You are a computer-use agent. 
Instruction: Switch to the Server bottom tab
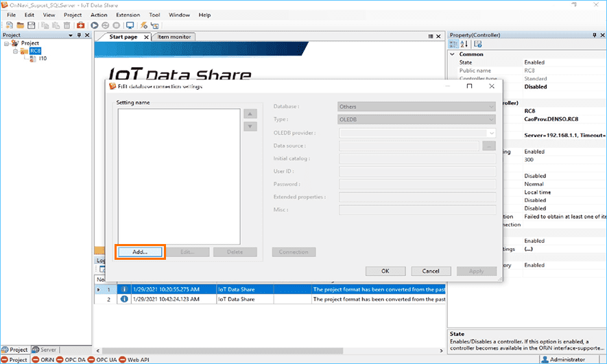[45, 350]
